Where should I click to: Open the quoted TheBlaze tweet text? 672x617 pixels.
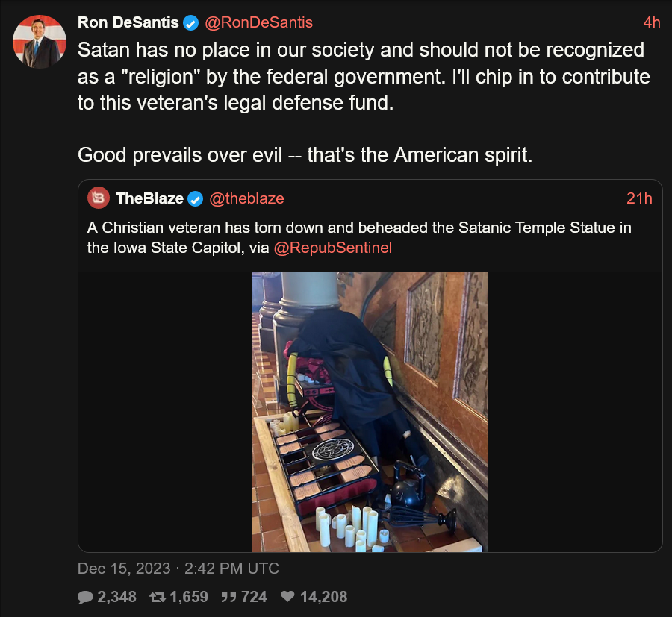(359, 238)
